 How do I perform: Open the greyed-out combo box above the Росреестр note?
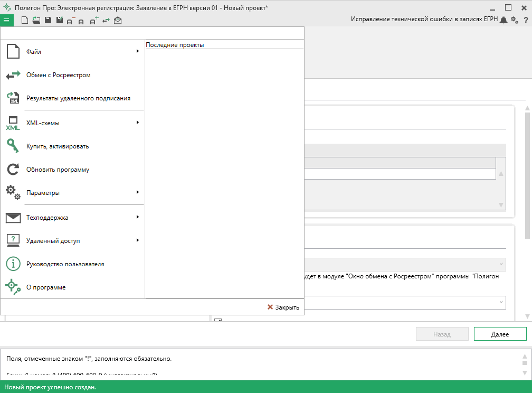coord(405,264)
